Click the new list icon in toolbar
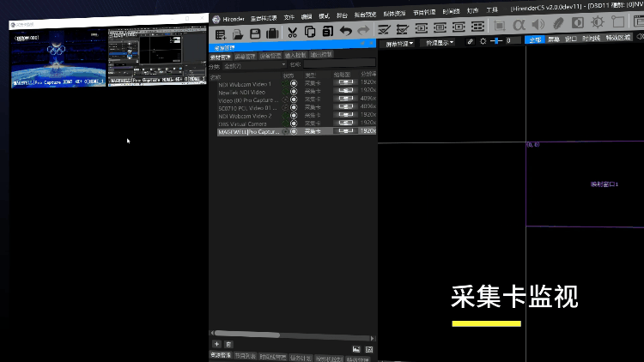644x362 pixels. (x=221, y=34)
